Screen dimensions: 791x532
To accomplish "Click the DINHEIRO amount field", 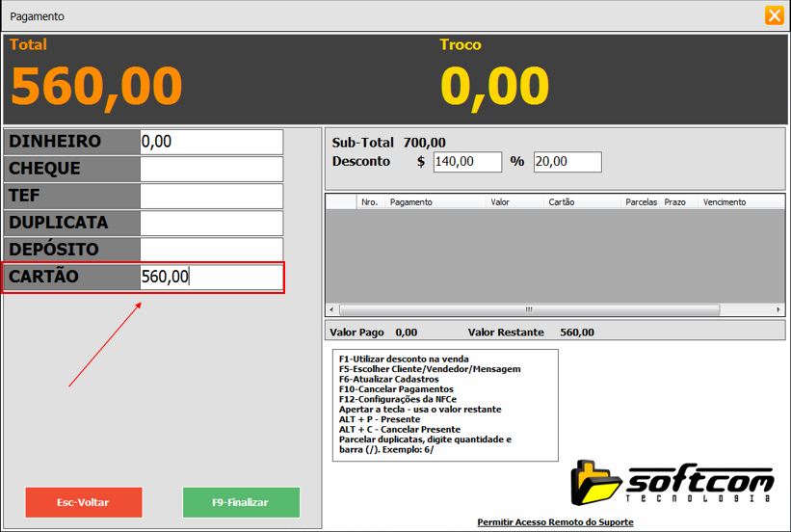I will [211, 142].
